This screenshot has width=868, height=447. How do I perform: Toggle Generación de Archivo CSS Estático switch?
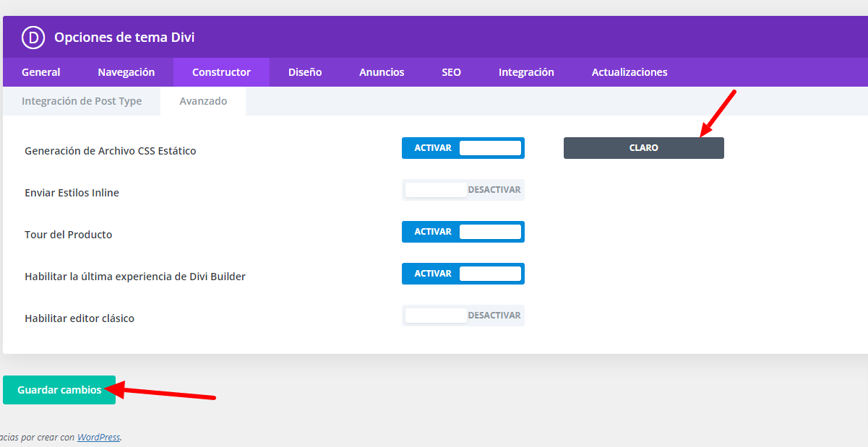pos(463,148)
